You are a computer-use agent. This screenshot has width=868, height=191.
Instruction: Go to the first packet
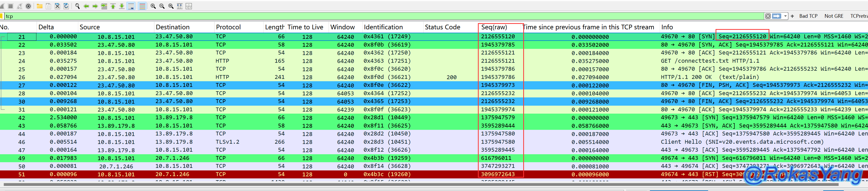tap(113, 6)
